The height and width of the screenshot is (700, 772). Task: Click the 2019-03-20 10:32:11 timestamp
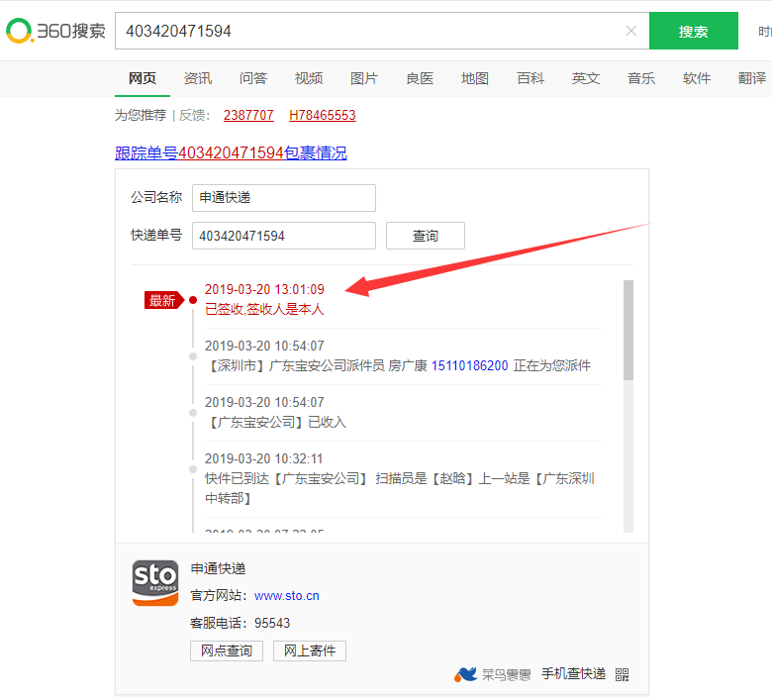pos(264,458)
